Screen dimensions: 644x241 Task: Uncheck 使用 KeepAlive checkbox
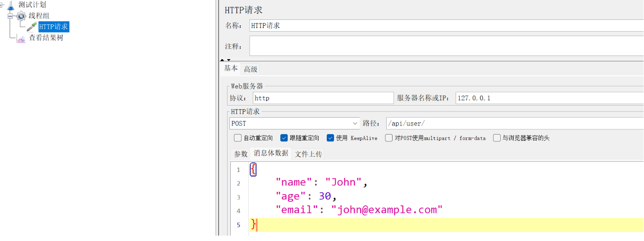click(330, 138)
